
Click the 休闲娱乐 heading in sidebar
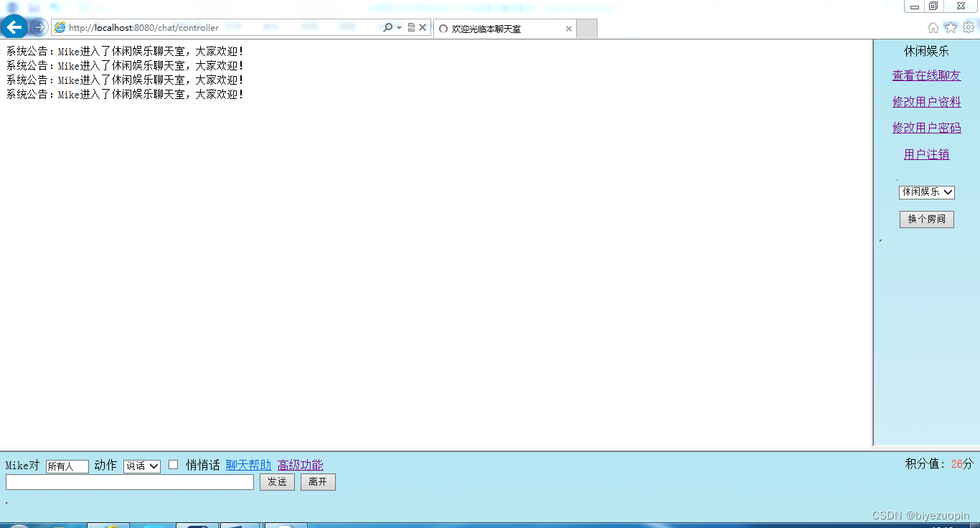coord(926,51)
